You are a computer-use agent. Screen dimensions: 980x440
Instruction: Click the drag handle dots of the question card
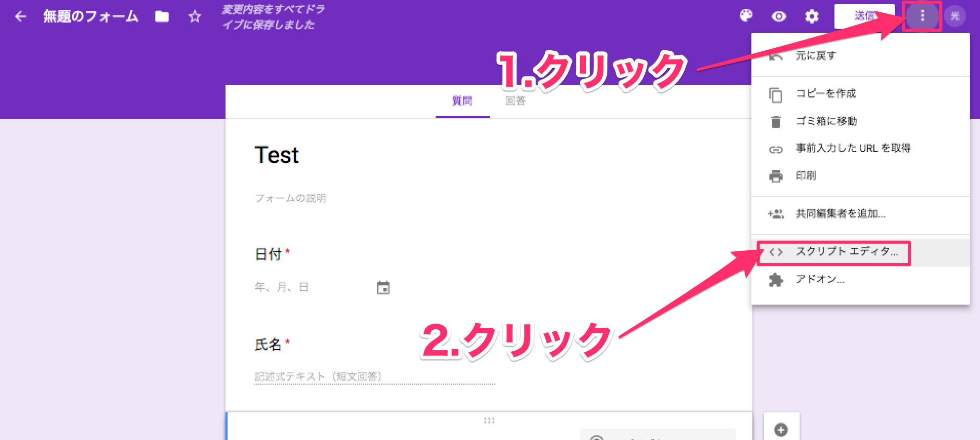[489, 421]
